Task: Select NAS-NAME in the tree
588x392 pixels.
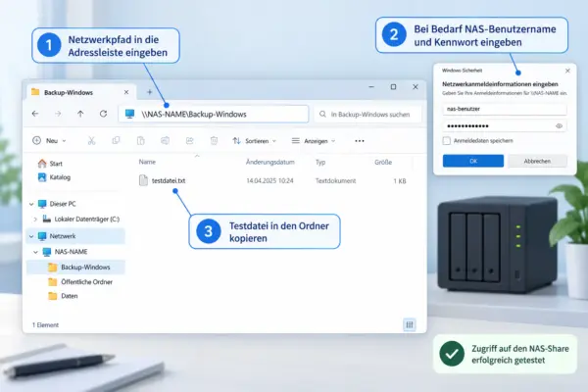Action: (65, 252)
